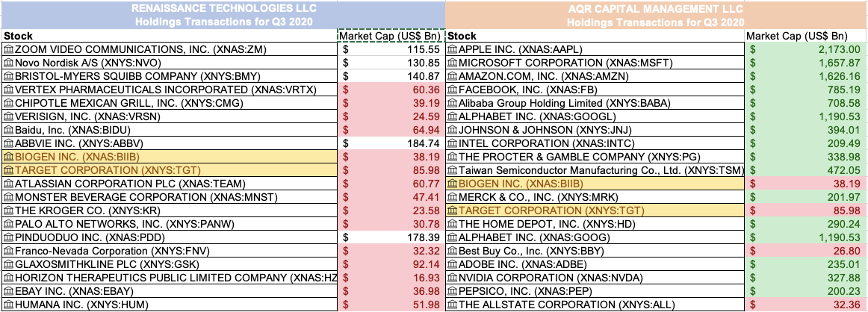The height and width of the screenshot is (312, 868).
Task: Click the stock icon beside HUMANA INC.
Action: coord(8,305)
